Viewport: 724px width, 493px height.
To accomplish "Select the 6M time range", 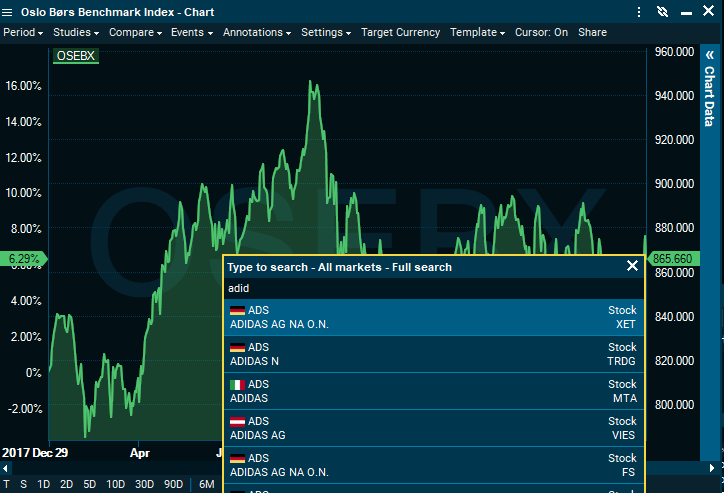I will [x=207, y=484].
